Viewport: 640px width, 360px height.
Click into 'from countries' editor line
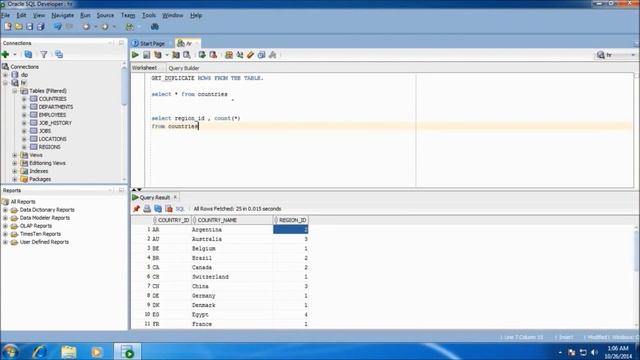[175, 127]
